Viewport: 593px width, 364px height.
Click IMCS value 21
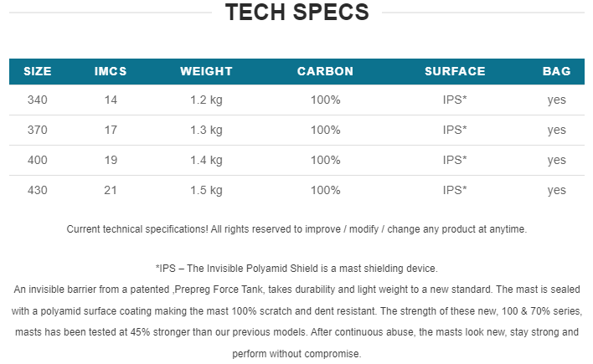111,190
